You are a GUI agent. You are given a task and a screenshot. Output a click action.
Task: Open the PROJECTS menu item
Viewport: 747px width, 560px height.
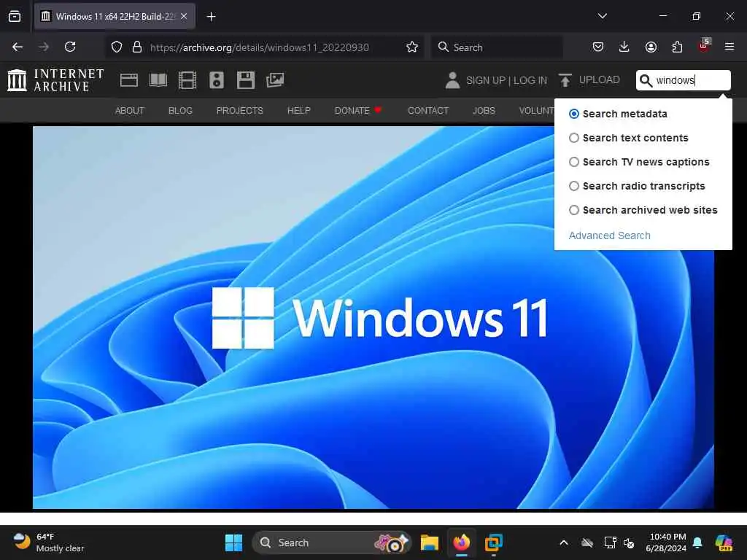coord(239,111)
